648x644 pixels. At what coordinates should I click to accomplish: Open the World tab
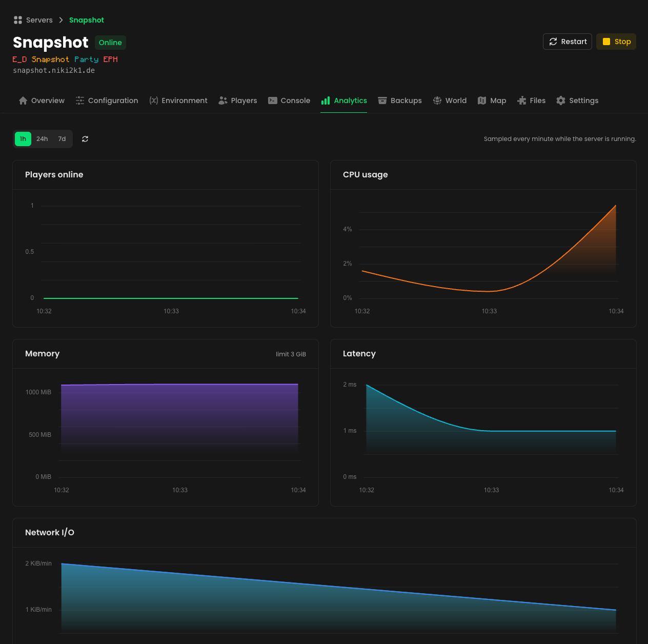(x=450, y=100)
